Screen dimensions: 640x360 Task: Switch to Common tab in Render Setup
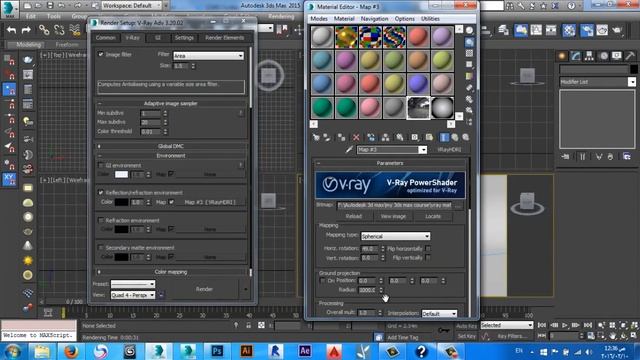point(106,38)
